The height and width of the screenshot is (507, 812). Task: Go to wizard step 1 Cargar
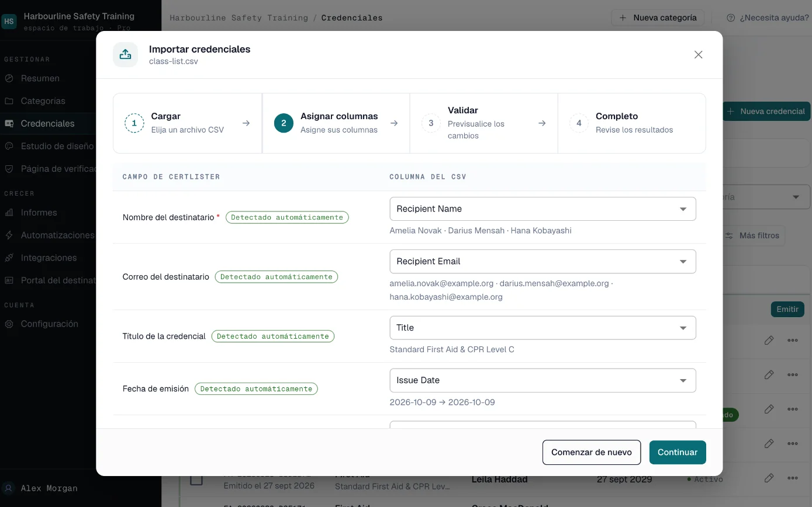pos(188,123)
